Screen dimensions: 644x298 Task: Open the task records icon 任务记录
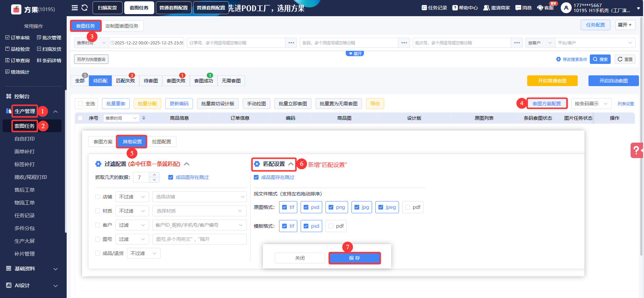424,8
